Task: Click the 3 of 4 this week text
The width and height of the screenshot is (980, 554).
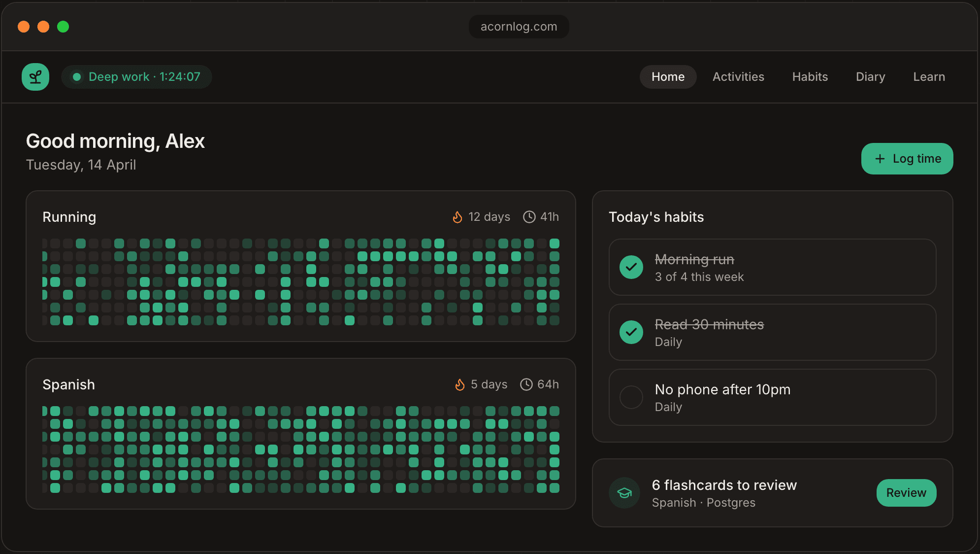Action: coord(699,277)
